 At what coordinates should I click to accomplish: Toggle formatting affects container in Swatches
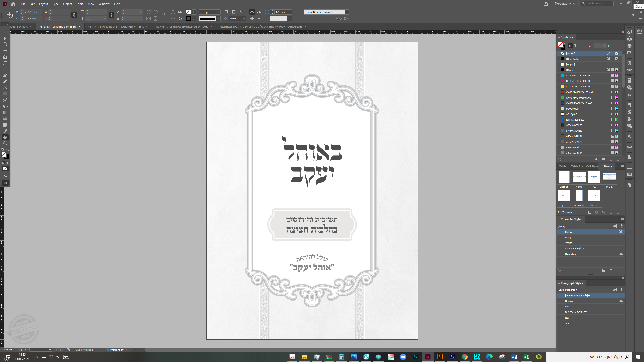pyautogui.click(x=570, y=46)
